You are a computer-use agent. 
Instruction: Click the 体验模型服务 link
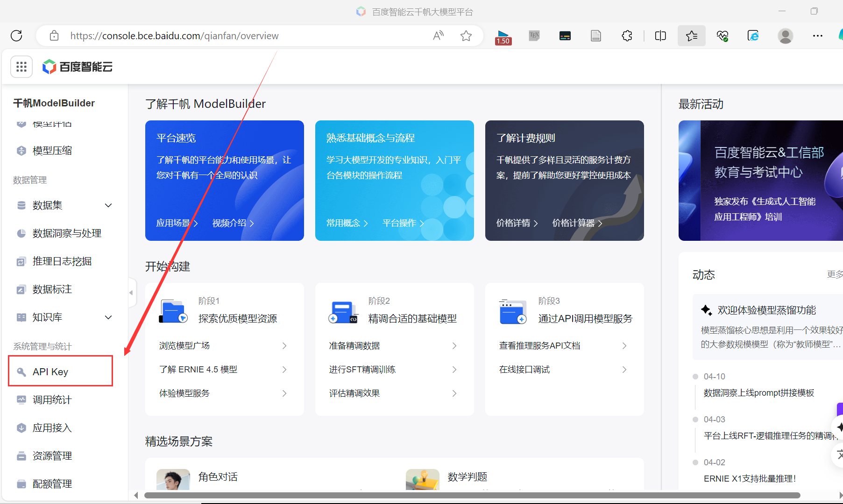184,393
